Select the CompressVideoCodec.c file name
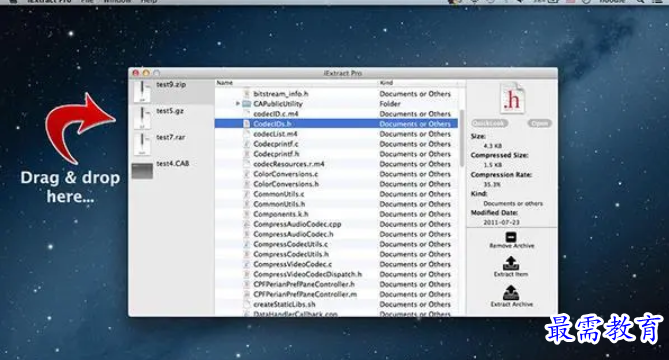The width and height of the screenshot is (669, 360). (x=293, y=264)
